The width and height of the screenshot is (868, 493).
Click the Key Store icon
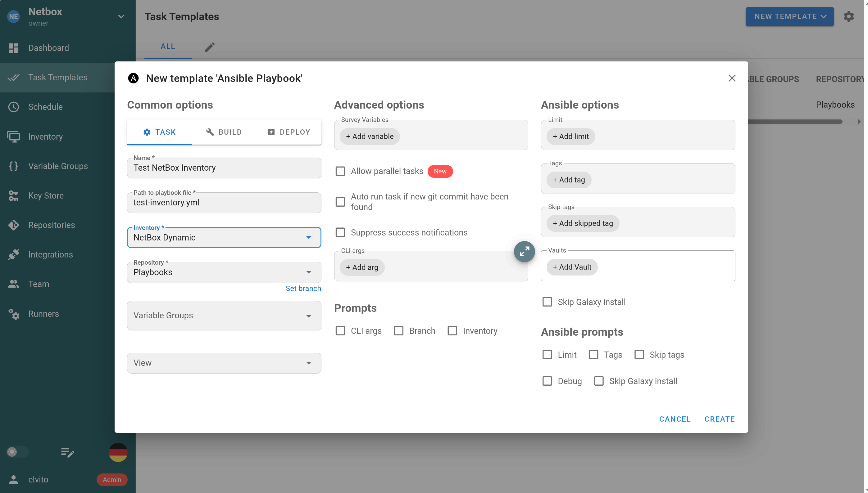[x=14, y=196]
